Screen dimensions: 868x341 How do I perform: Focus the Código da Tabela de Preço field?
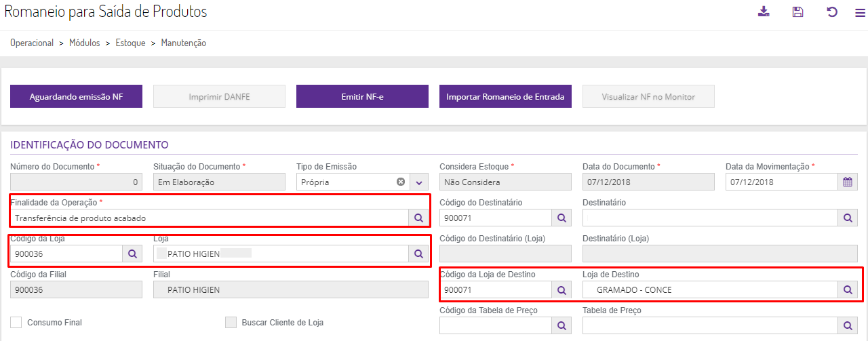[x=495, y=325]
